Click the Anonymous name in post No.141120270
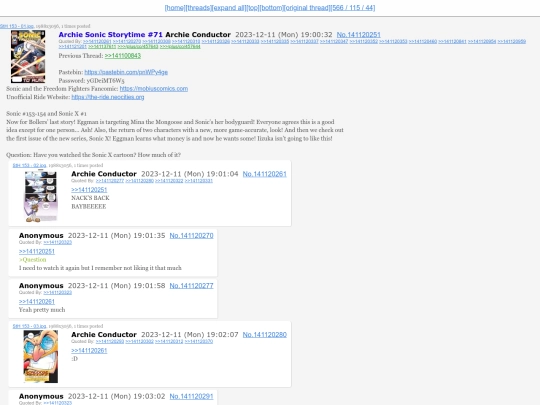 [41, 236]
